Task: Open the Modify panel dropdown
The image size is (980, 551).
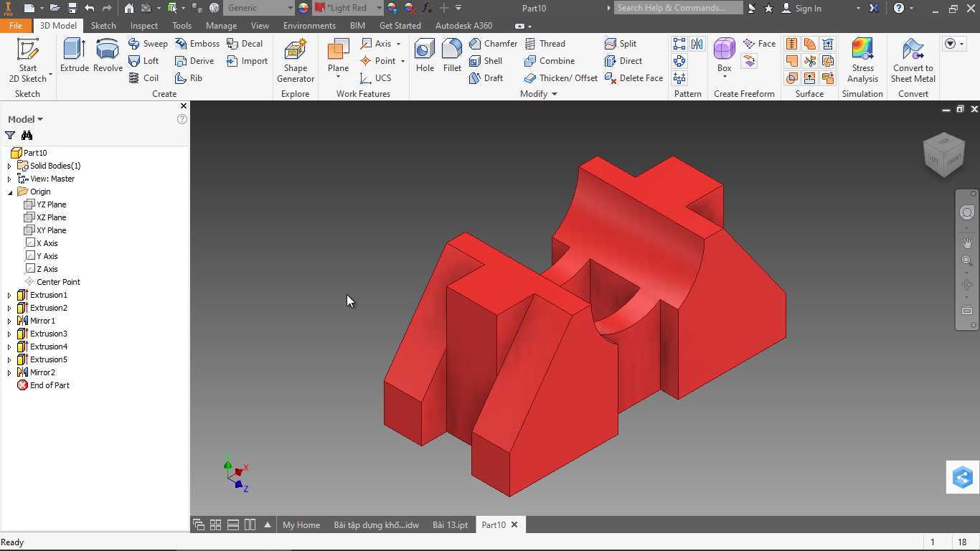Action: (x=539, y=94)
